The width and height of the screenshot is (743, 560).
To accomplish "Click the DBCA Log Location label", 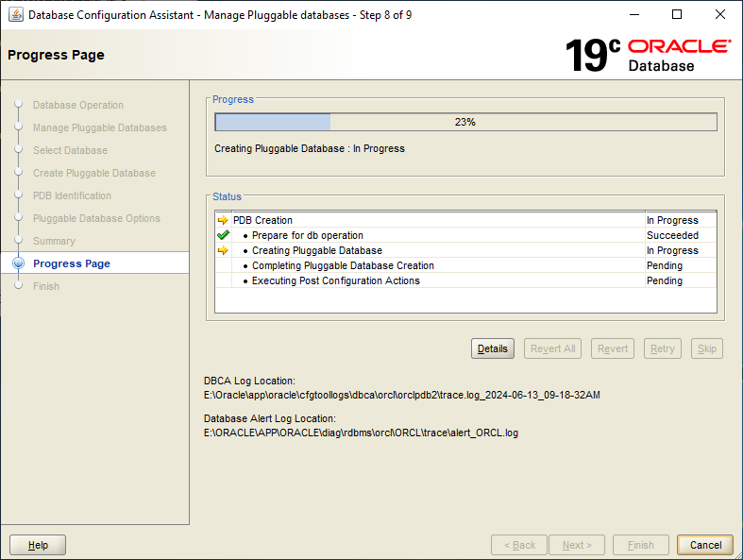I will 249,381.
